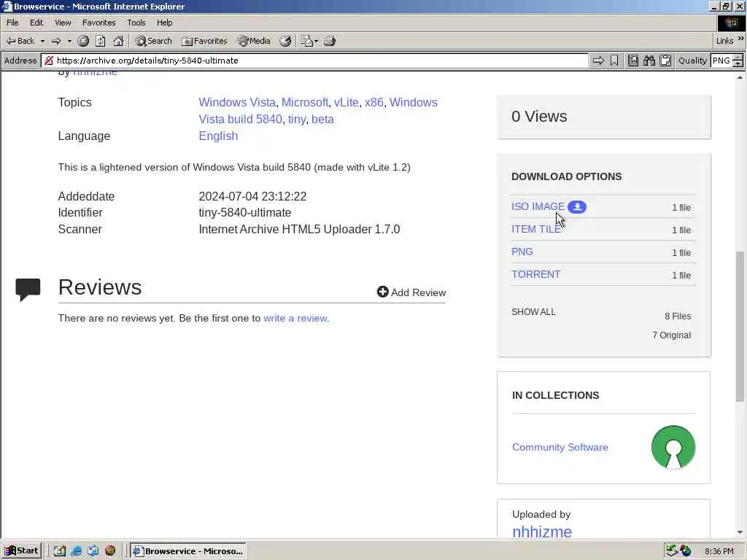Open the vLite topic link
Image resolution: width=747 pixels, height=560 pixels.
[x=347, y=102]
